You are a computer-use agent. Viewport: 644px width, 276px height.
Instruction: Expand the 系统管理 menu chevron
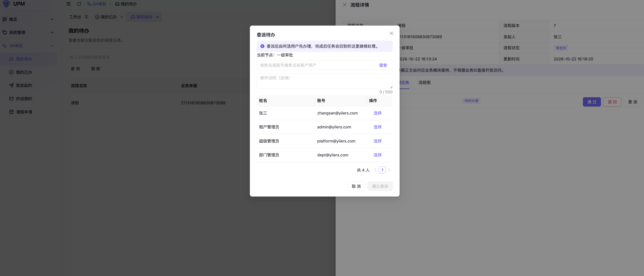(x=52, y=32)
